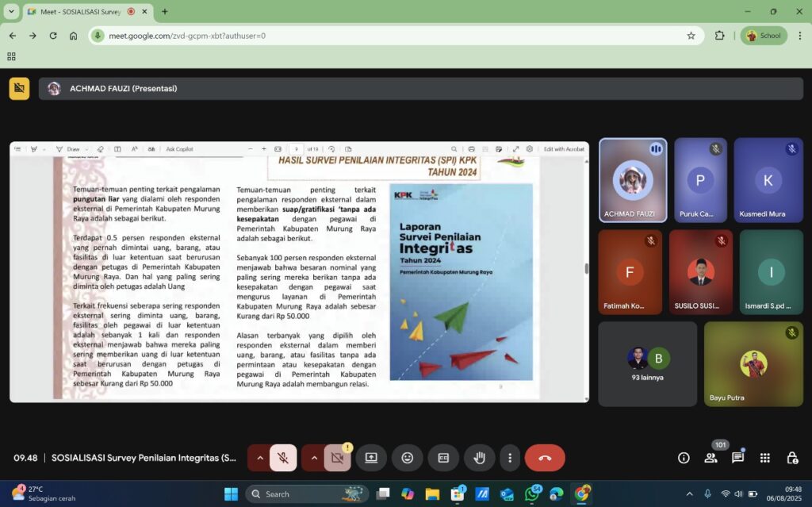The image size is (812, 507).
Task: Turn on closed captions
Action: click(443, 458)
